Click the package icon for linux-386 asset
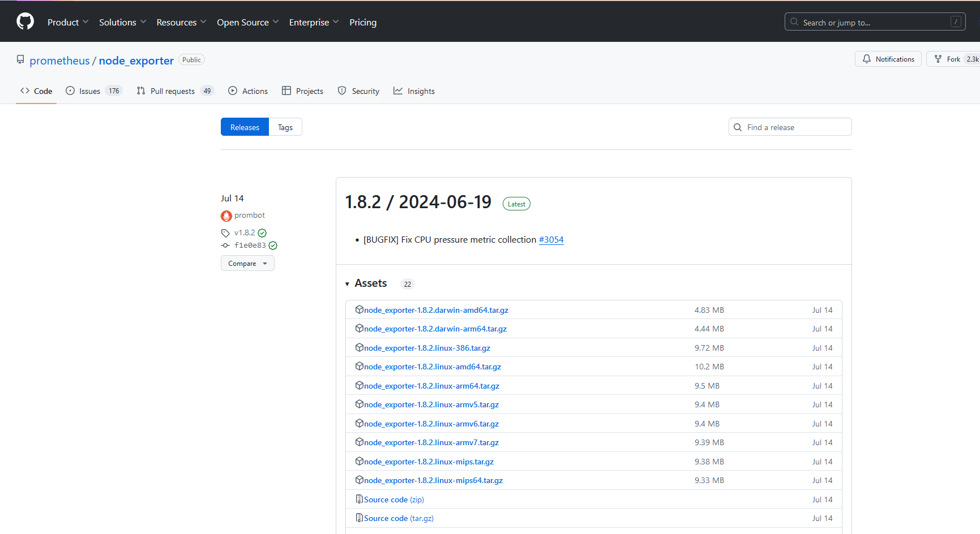This screenshot has height=534, width=980. tap(359, 347)
